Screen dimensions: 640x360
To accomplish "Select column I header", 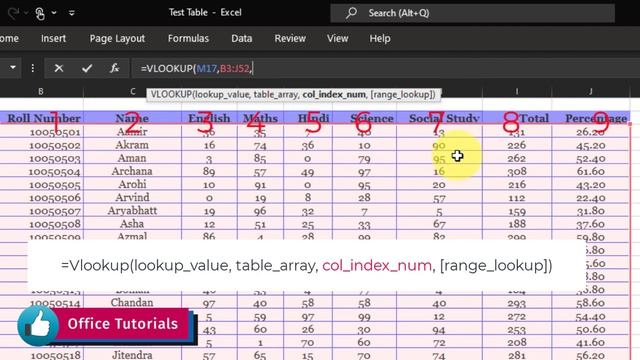I will (517, 91).
